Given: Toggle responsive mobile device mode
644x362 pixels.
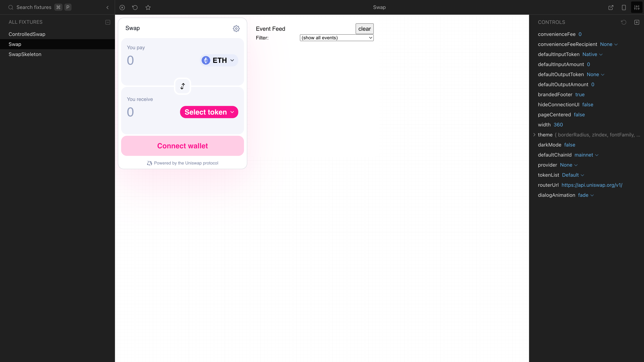Looking at the screenshot, I should pyautogui.click(x=624, y=8).
